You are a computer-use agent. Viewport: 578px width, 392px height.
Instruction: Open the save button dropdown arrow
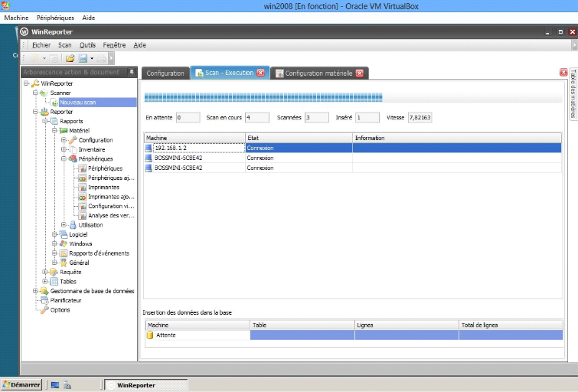tap(92, 58)
